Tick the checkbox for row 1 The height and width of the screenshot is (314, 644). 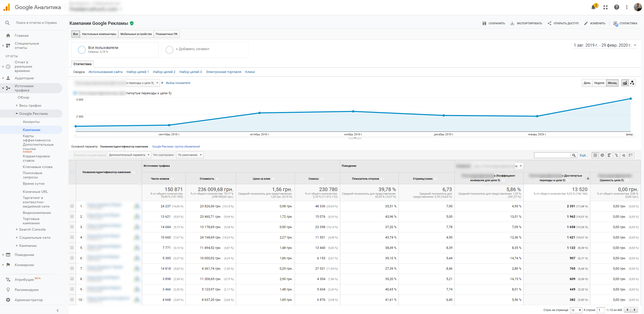click(x=72, y=206)
